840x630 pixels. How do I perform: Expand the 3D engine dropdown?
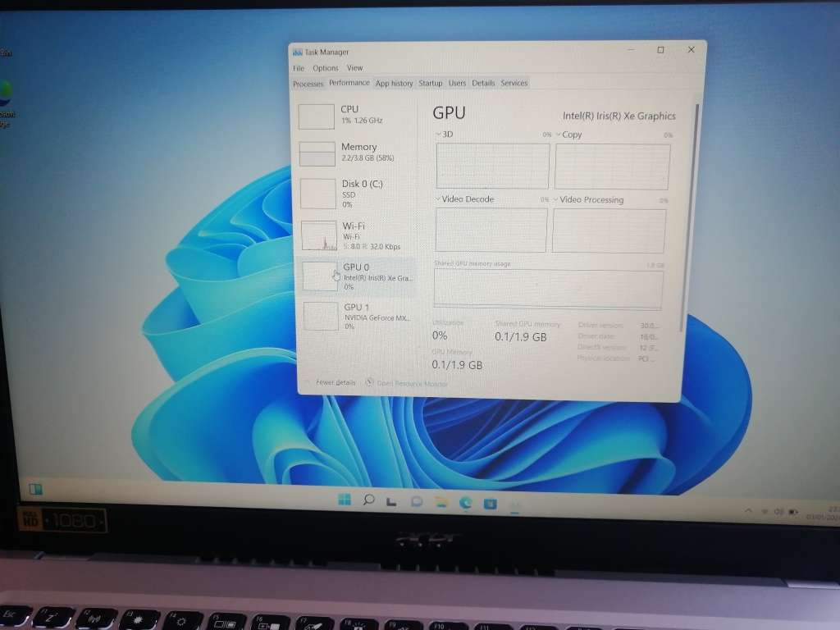[440, 134]
